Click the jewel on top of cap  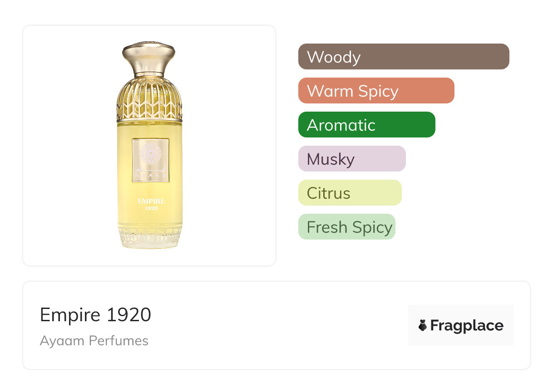tap(149, 43)
